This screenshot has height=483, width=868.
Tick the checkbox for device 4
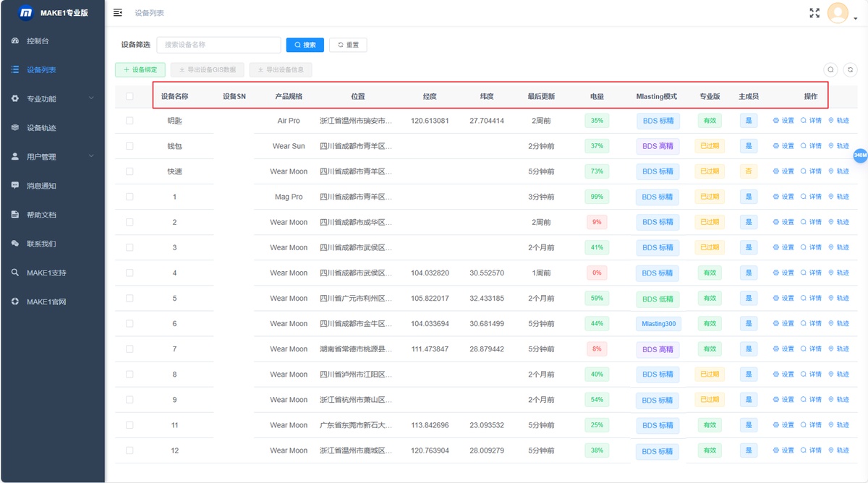coord(129,273)
